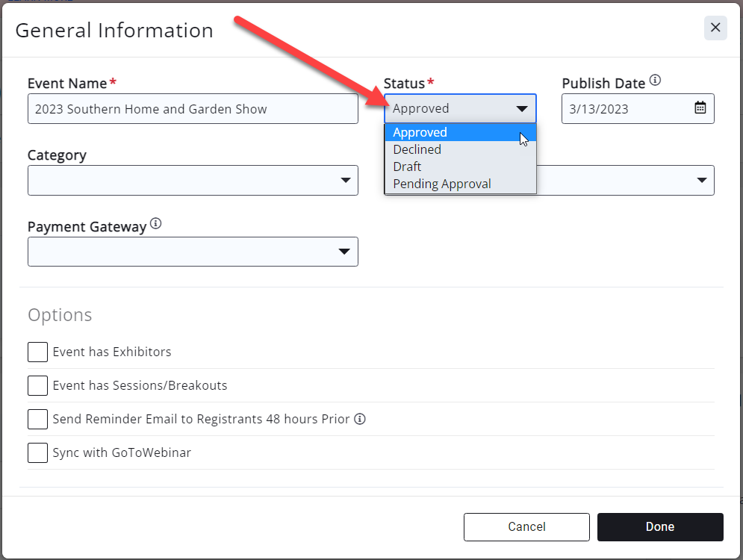
Task: Toggle Send Reminder Email to Registrants checkbox
Action: click(37, 419)
